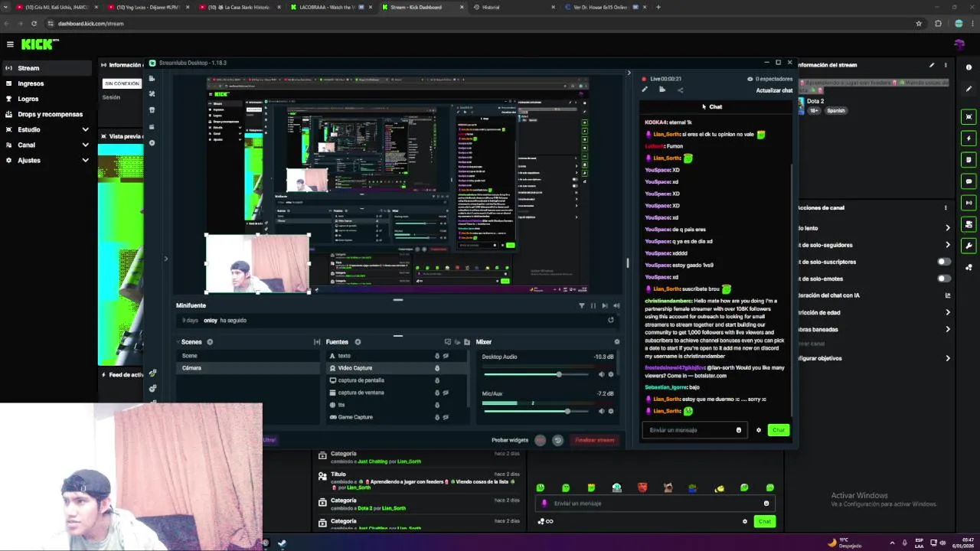Open Información del stream three-dot menu
This screenshot has height=551, width=980.
point(946,65)
